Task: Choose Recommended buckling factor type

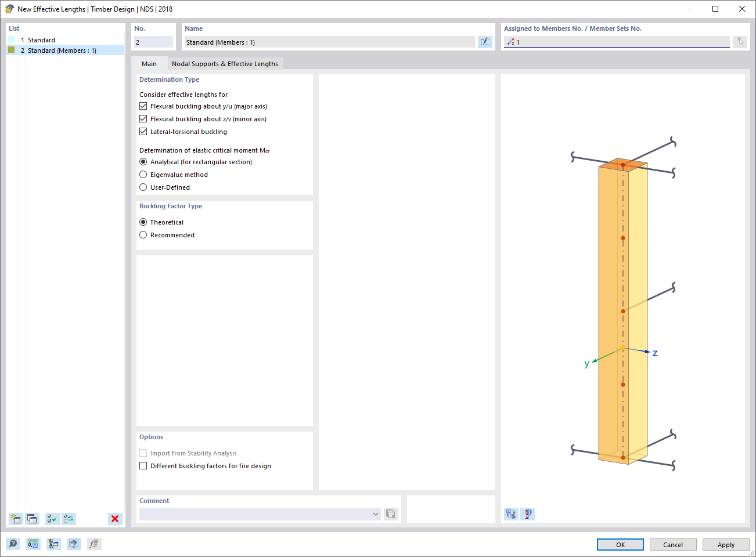Action: (x=143, y=234)
